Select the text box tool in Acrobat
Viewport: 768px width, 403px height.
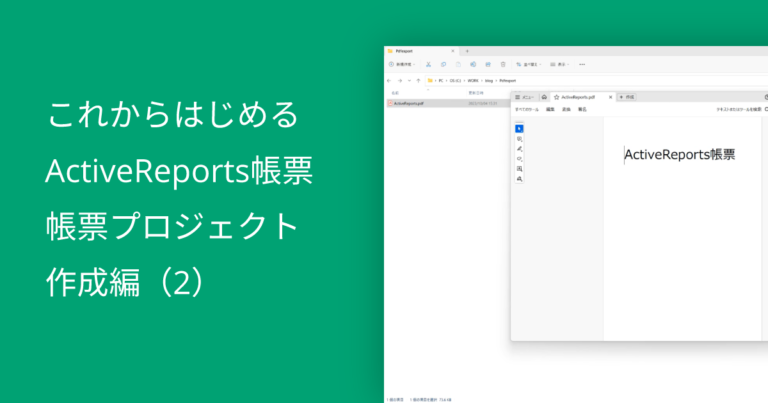click(519, 169)
